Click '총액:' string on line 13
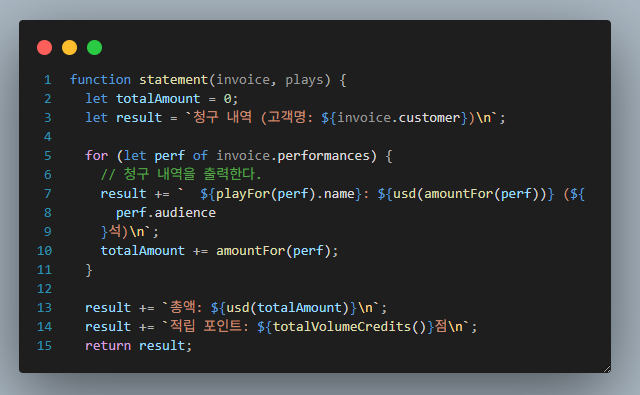640x395 pixels. [x=186, y=307]
